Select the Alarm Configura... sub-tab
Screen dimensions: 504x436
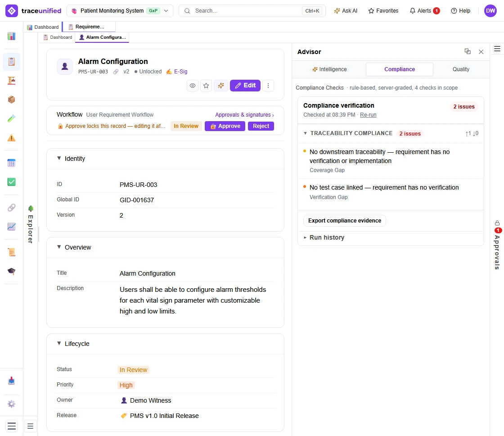(103, 37)
